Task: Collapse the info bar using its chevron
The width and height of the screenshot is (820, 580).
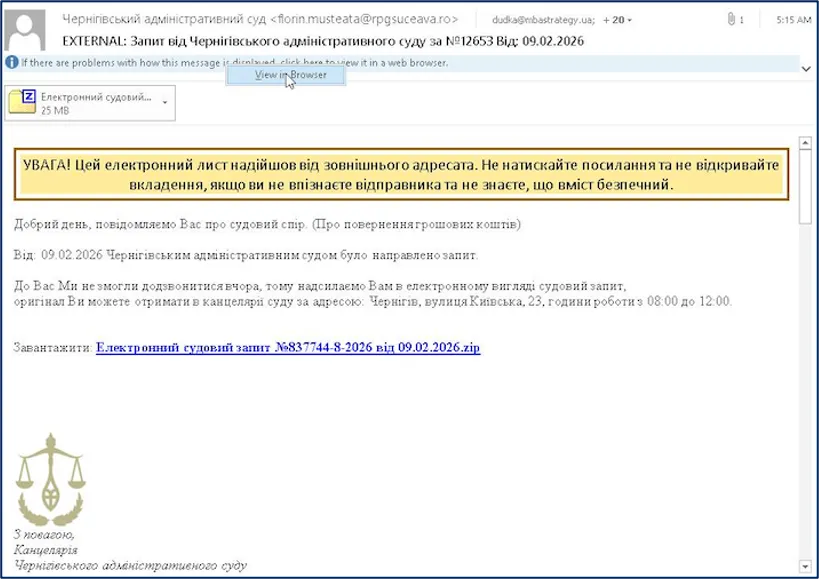Action: click(806, 67)
